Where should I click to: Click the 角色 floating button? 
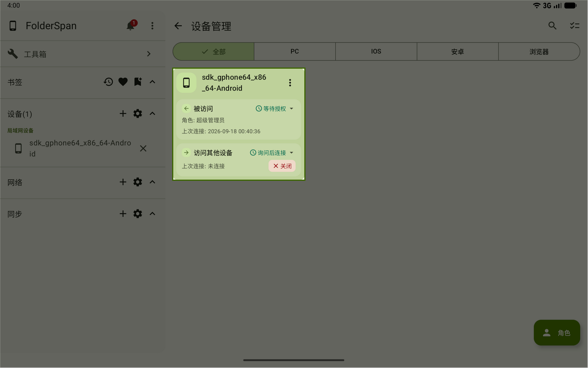[x=557, y=333]
